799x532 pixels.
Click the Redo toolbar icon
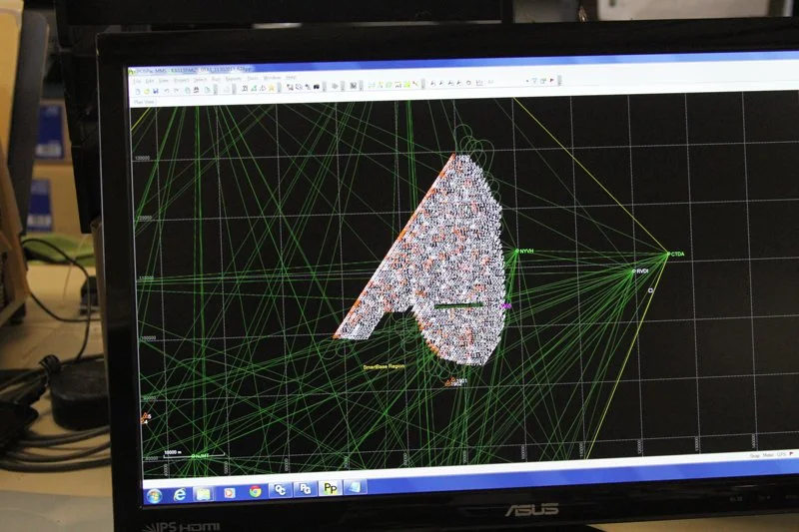point(177,91)
